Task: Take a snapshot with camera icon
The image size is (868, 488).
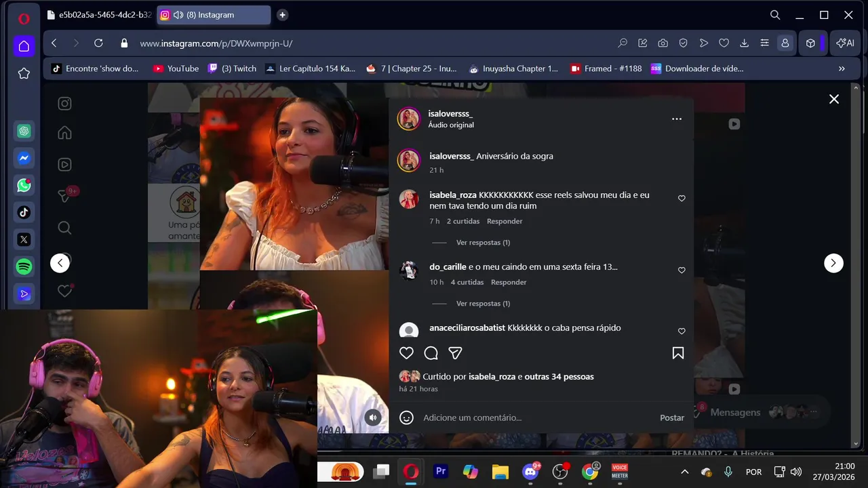Action: pyautogui.click(x=663, y=43)
